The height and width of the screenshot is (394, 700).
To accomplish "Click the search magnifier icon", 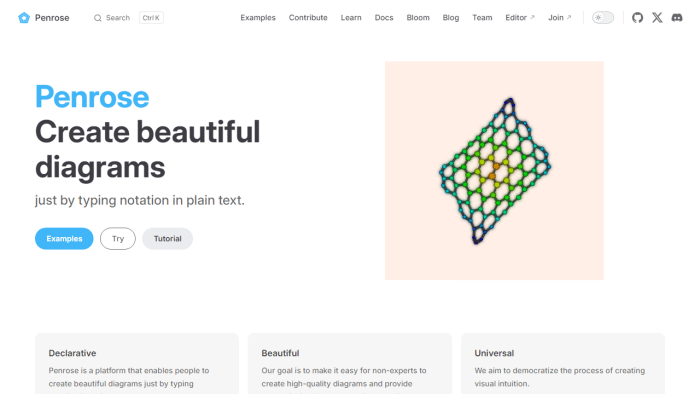I will 97,18.
